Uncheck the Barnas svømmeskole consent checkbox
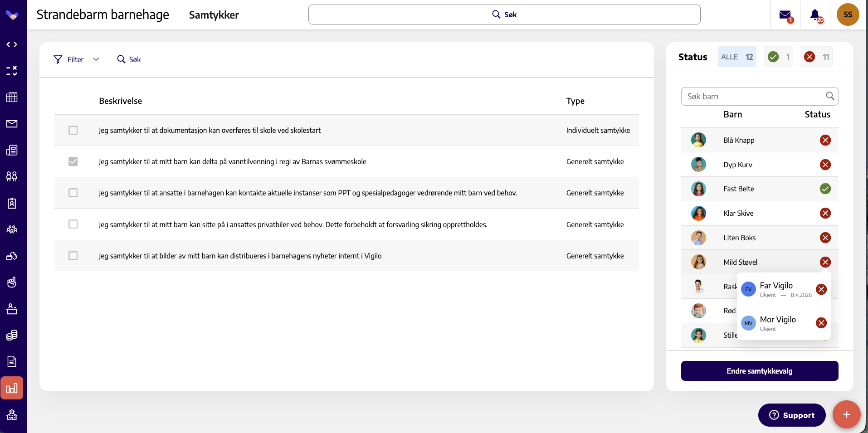Image resolution: width=868 pixels, height=433 pixels. click(x=73, y=161)
